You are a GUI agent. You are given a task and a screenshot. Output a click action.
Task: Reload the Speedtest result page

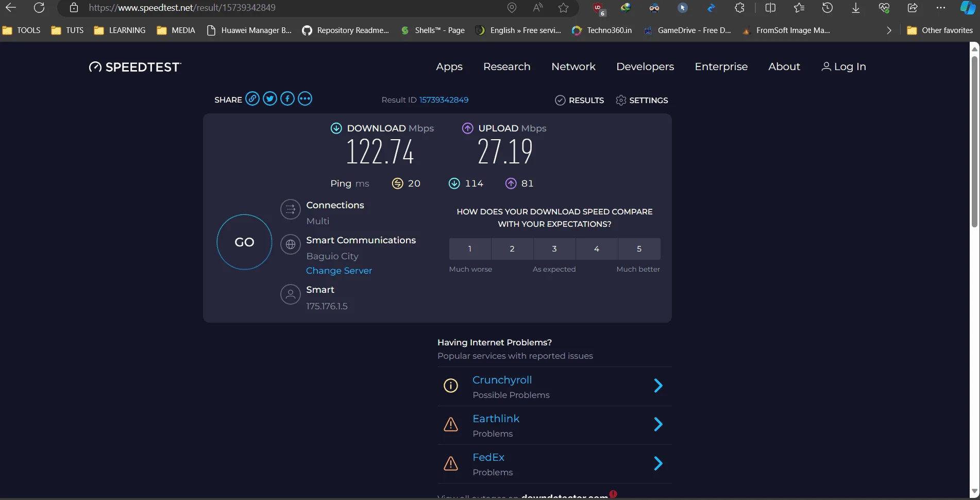39,8
